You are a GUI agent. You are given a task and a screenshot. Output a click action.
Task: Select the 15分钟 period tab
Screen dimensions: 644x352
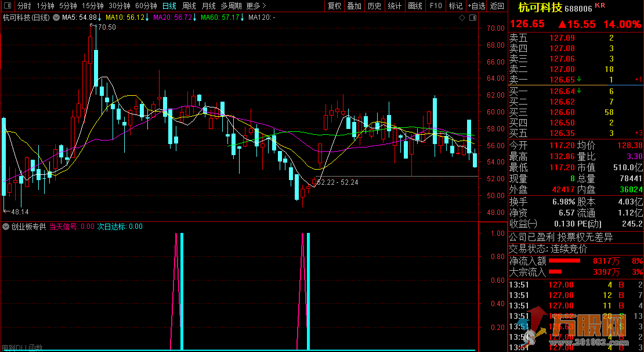pos(92,6)
